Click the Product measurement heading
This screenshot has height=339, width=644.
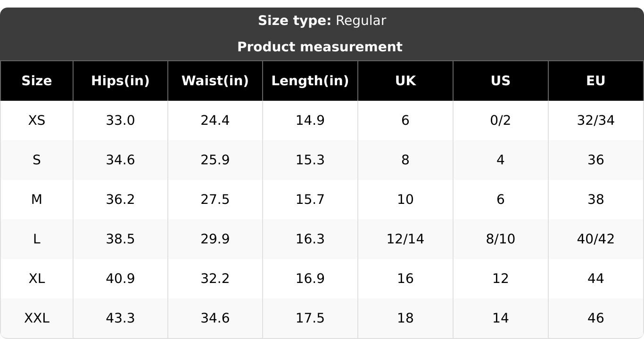click(x=320, y=47)
